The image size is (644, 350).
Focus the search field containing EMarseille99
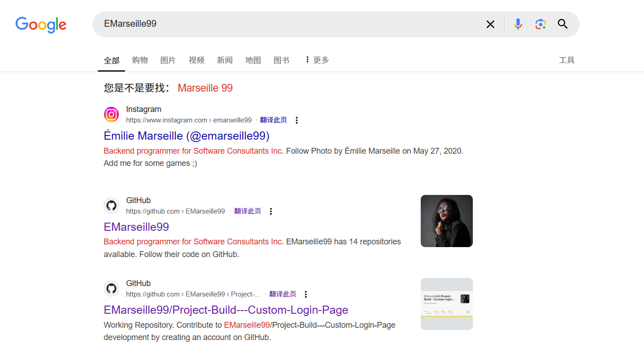click(290, 24)
